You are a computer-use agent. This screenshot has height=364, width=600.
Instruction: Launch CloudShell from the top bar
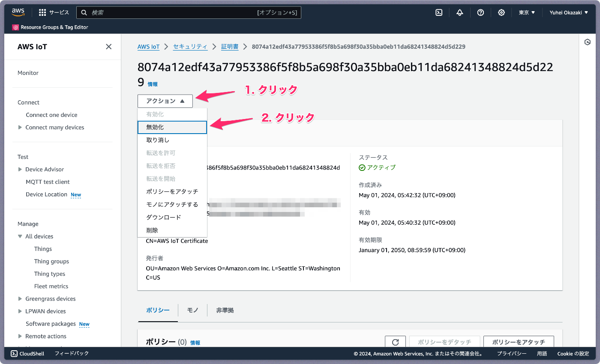click(439, 12)
